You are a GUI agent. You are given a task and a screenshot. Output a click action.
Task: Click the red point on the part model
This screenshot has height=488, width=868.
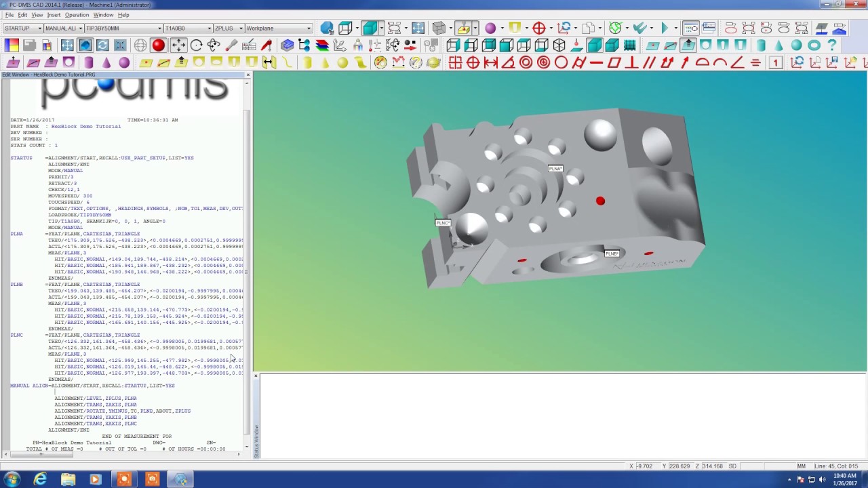coord(600,201)
